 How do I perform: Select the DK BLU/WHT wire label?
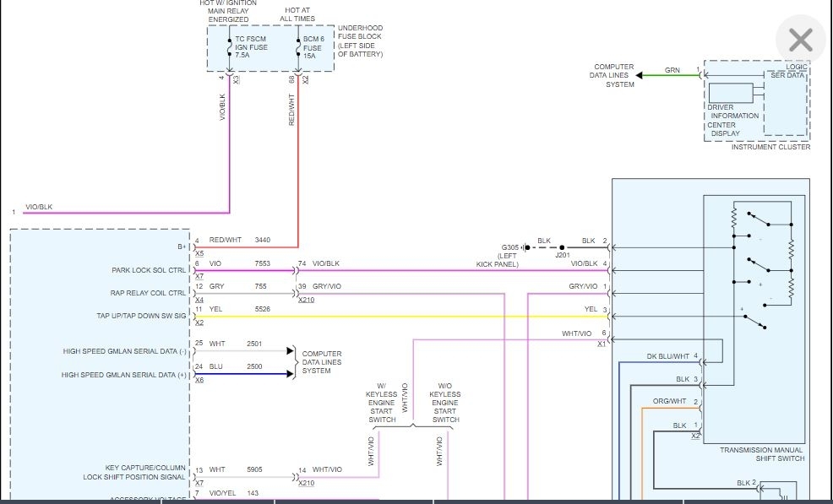tap(667, 356)
